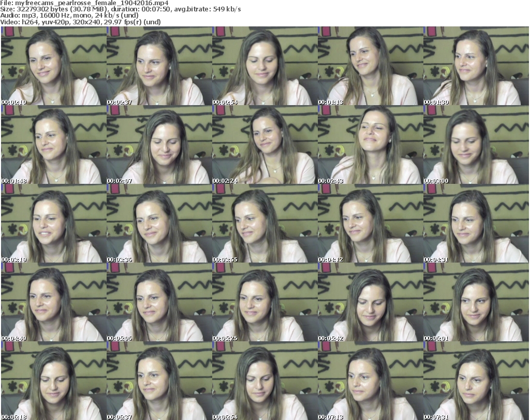530x420 pixels.
Task: Choose the frame marked 00:06:54
Action: (x=264, y=381)
